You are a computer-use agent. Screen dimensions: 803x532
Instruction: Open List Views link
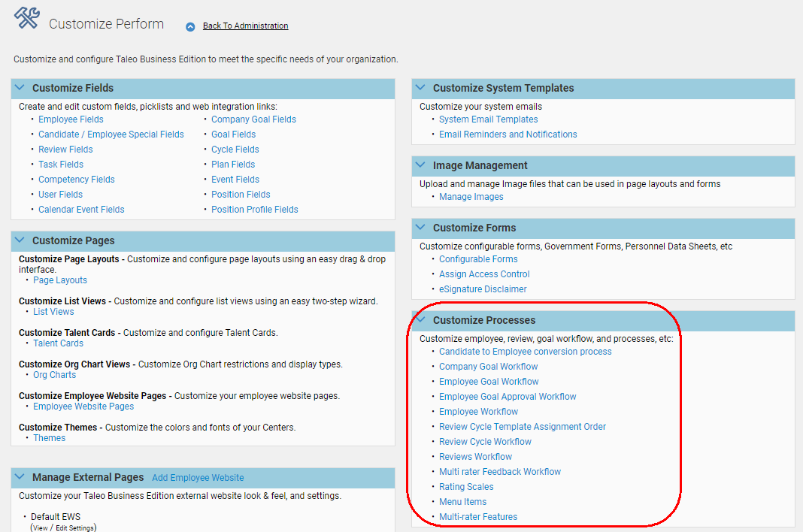click(x=53, y=312)
